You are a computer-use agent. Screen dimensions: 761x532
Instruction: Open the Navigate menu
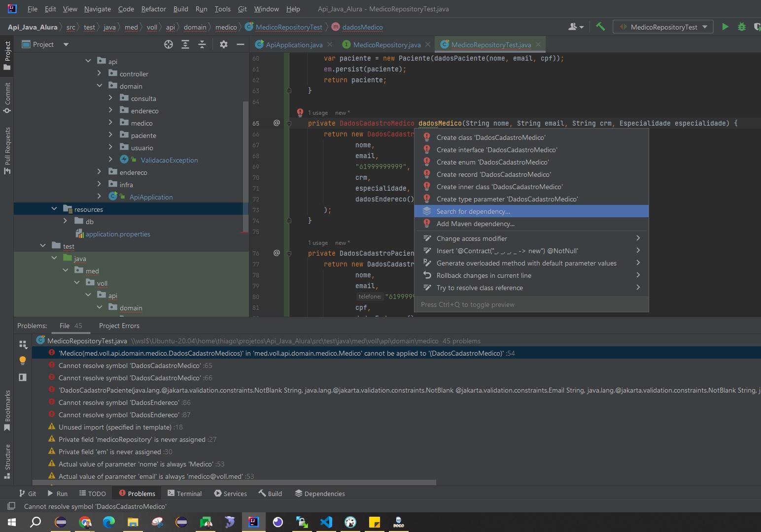[x=97, y=9]
